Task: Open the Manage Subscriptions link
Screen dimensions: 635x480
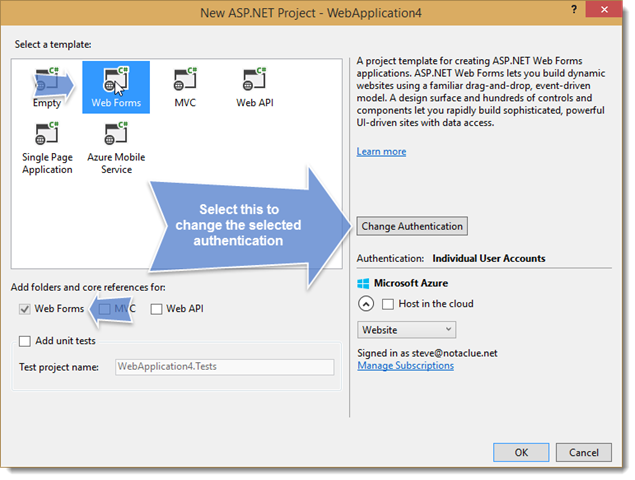Action: point(405,365)
